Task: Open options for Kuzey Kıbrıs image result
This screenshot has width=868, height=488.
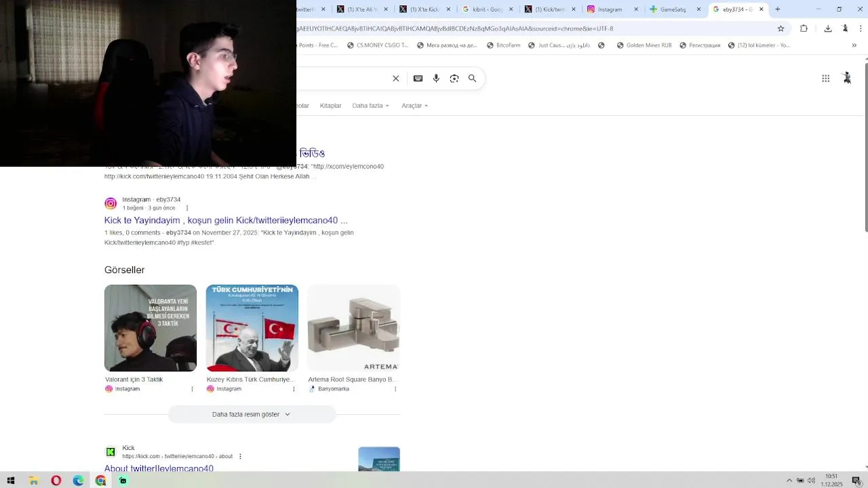Action: [294, 389]
